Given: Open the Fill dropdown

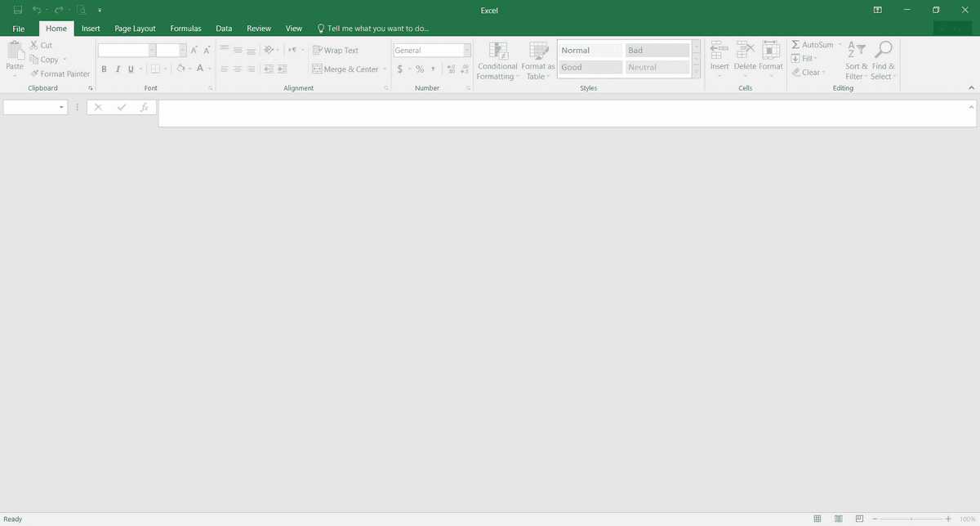Looking at the screenshot, I should tap(804, 58).
